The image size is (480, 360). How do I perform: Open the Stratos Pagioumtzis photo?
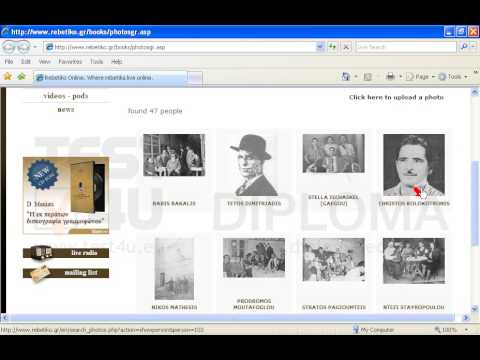click(x=334, y=260)
